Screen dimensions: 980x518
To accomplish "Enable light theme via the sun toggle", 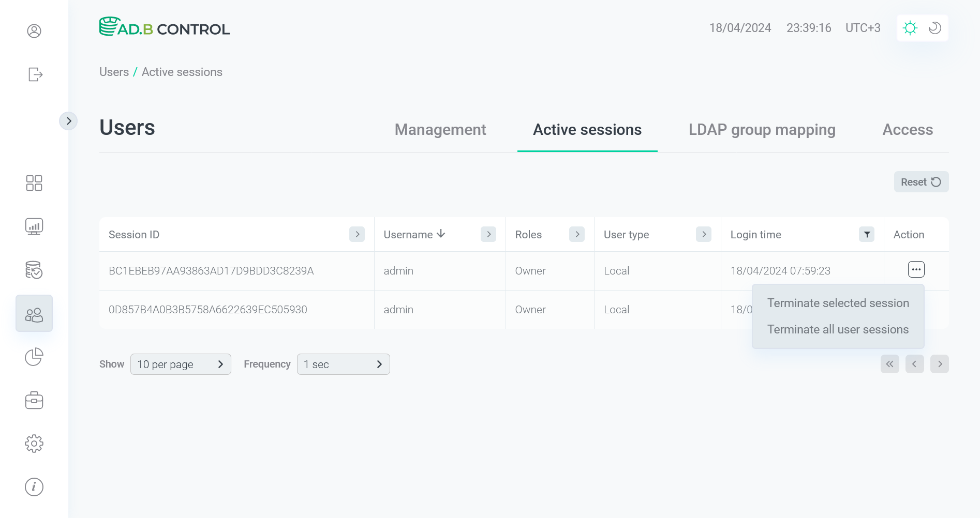I will [910, 27].
